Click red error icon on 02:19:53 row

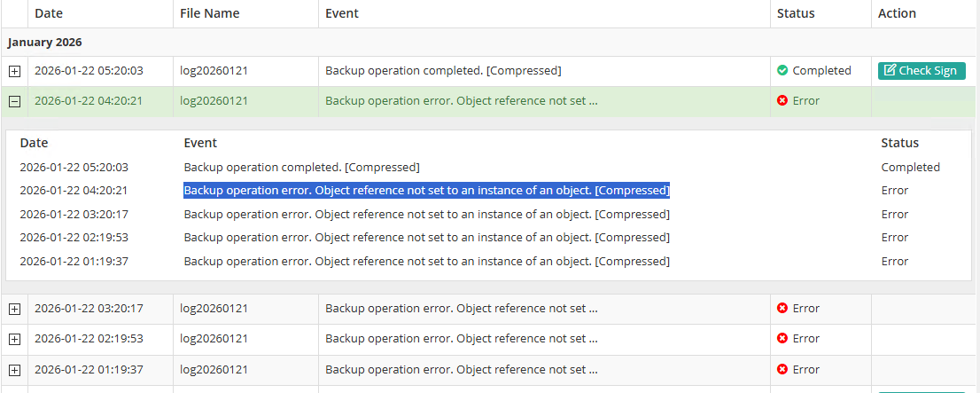coord(782,339)
